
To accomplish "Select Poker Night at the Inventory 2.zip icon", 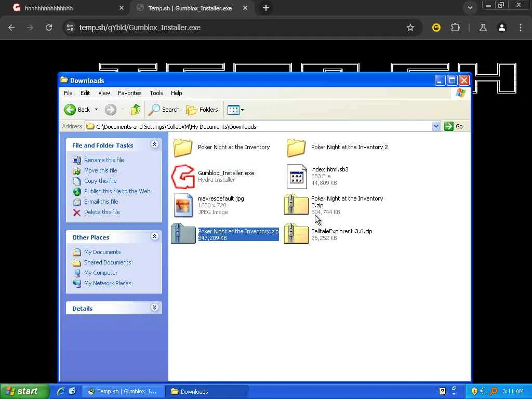I will click(x=296, y=205).
